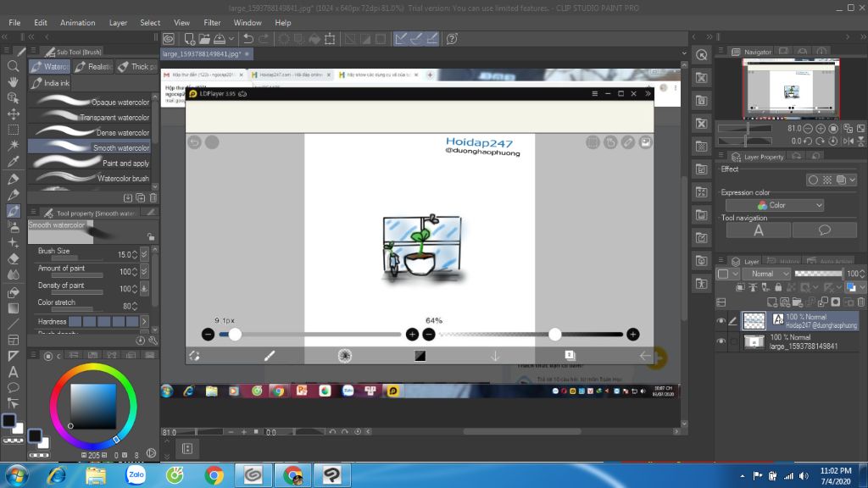Click the Help question mark toolbar icon
The height and width of the screenshot is (488, 868).
(452, 39)
